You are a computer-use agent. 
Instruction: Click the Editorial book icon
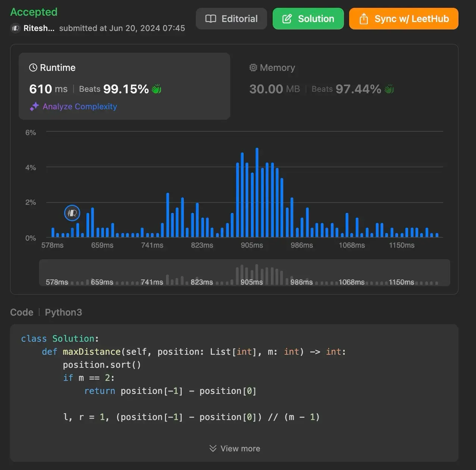(211, 19)
